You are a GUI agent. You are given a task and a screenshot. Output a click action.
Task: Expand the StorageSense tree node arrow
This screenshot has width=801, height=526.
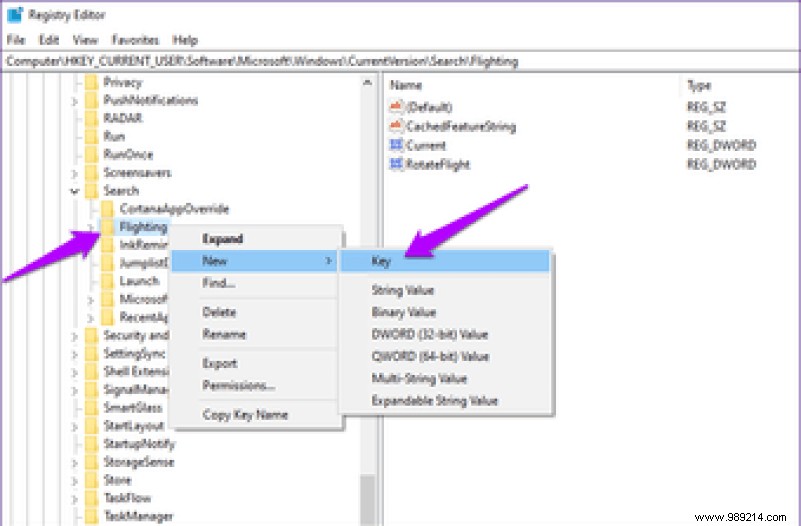(x=75, y=463)
